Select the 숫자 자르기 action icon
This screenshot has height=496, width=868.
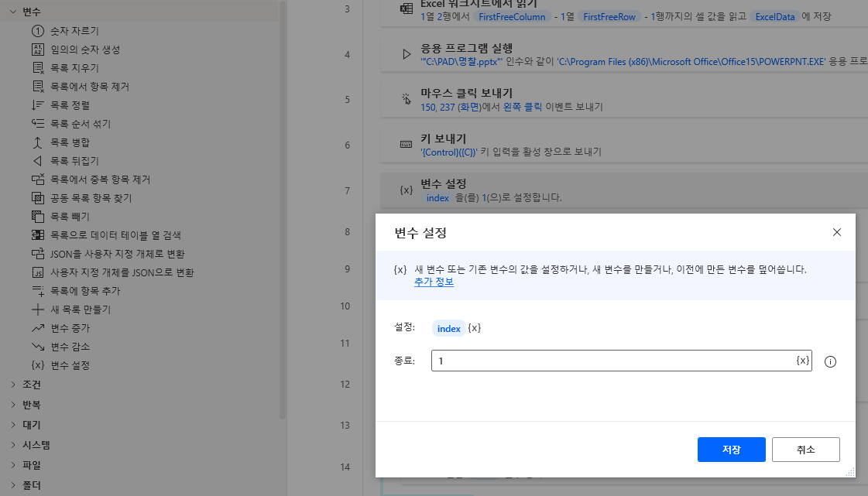(38, 31)
